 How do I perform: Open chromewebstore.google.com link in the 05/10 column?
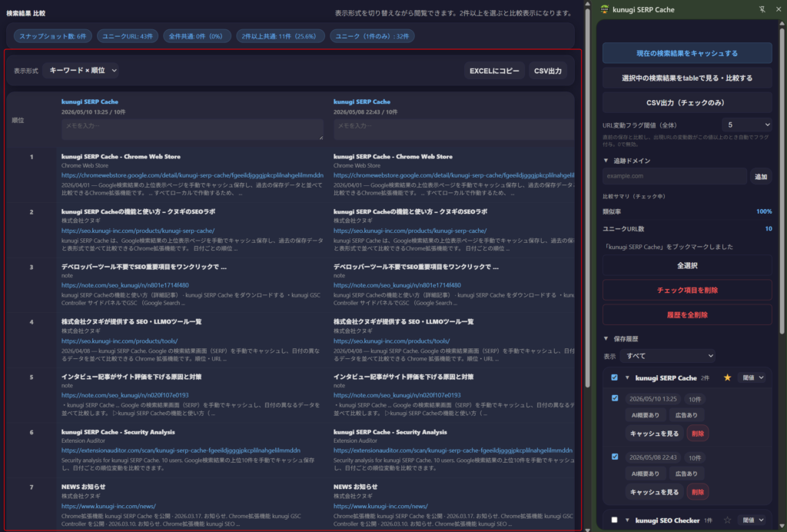click(192, 175)
